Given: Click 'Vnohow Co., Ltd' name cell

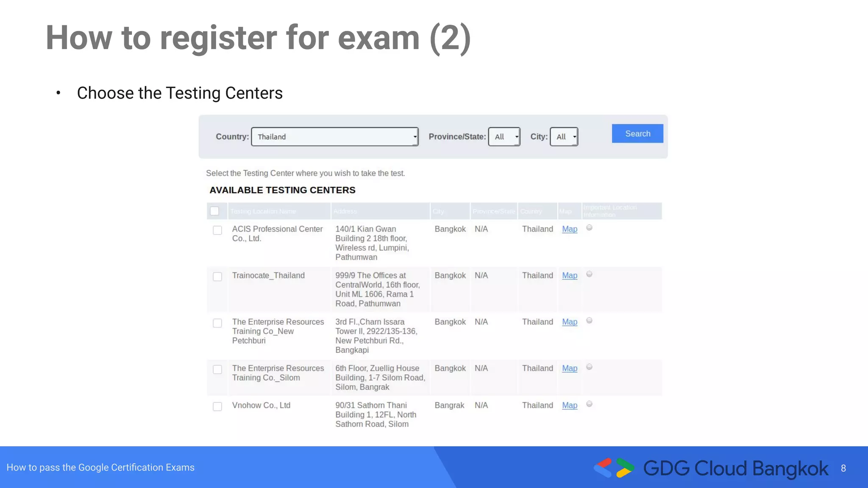Looking at the screenshot, I should pos(261,405).
